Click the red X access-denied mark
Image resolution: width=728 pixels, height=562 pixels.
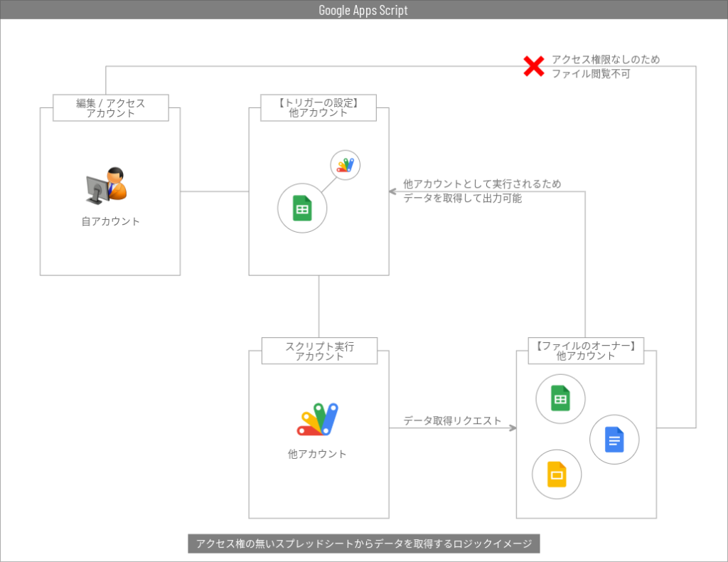coord(533,66)
